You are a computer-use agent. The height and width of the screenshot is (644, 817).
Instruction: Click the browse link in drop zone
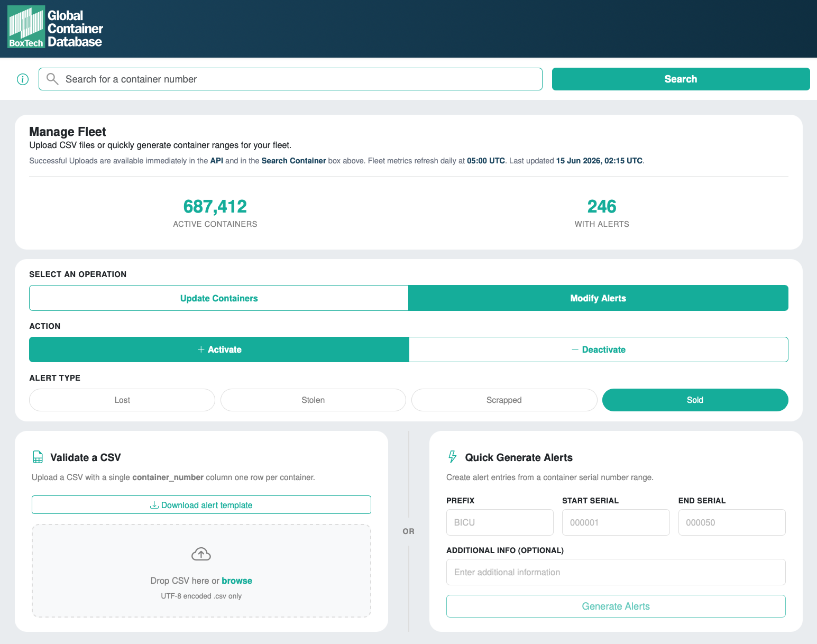(x=237, y=581)
